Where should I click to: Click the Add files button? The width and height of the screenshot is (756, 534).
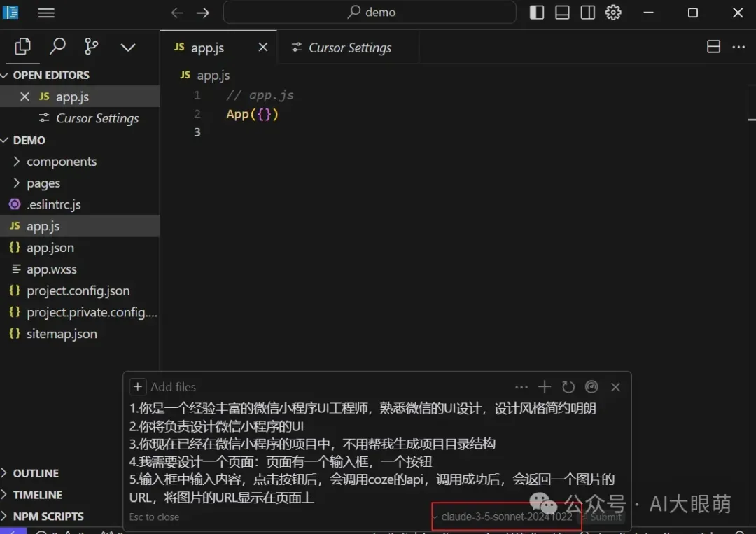164,387
